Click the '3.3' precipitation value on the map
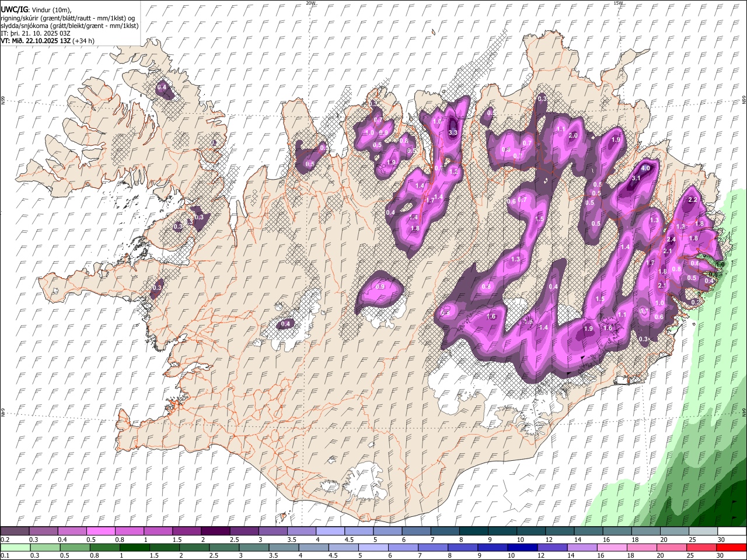The width and height of the screenshot is (747, 560). 452,132
